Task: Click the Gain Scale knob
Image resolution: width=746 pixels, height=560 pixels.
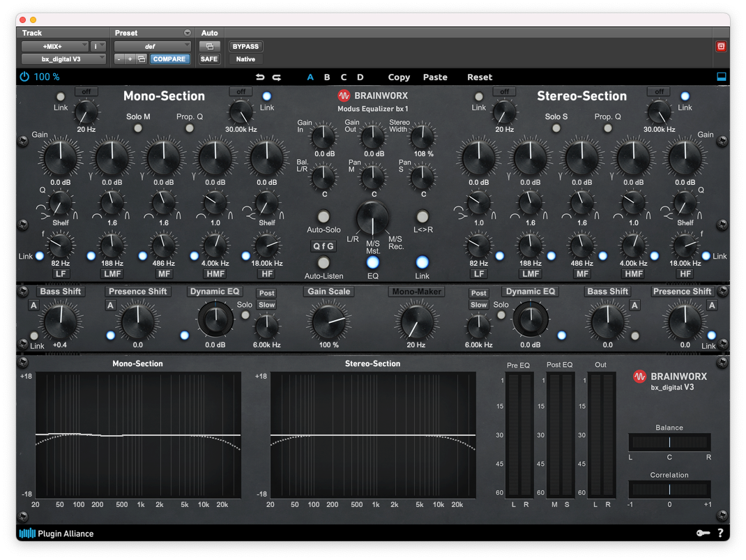Action: tap(329, 321)
